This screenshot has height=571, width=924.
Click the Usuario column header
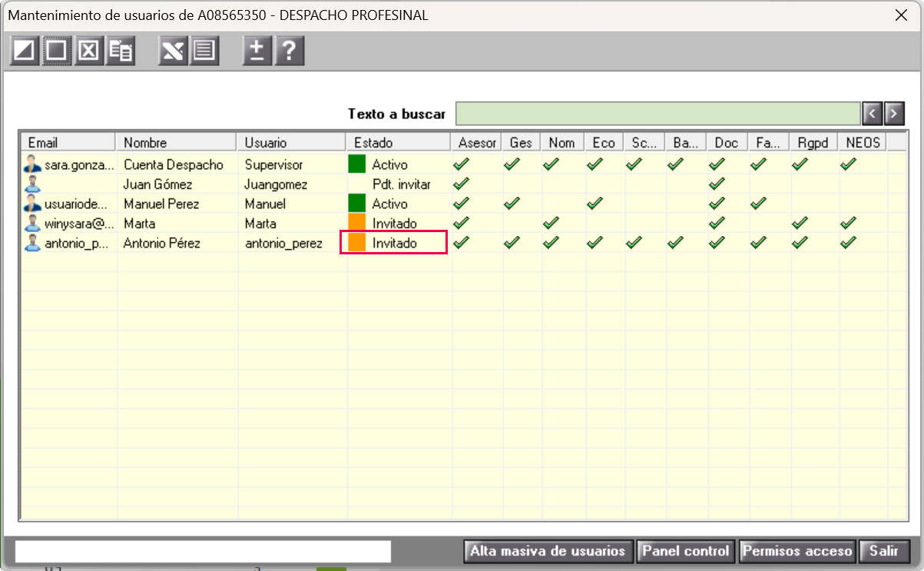(x=291, y=142)
